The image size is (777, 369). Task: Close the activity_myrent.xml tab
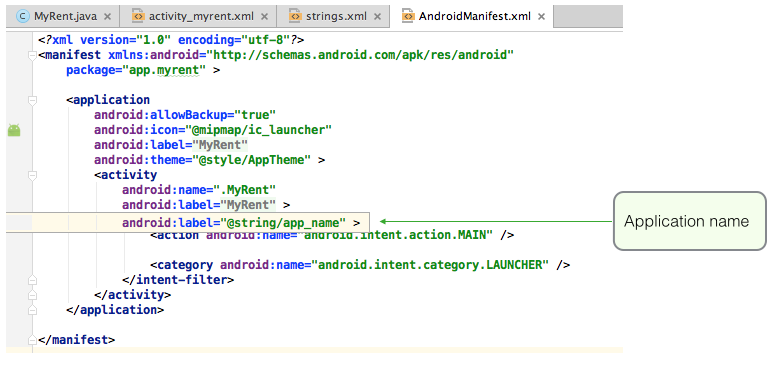tap(264, 17)
